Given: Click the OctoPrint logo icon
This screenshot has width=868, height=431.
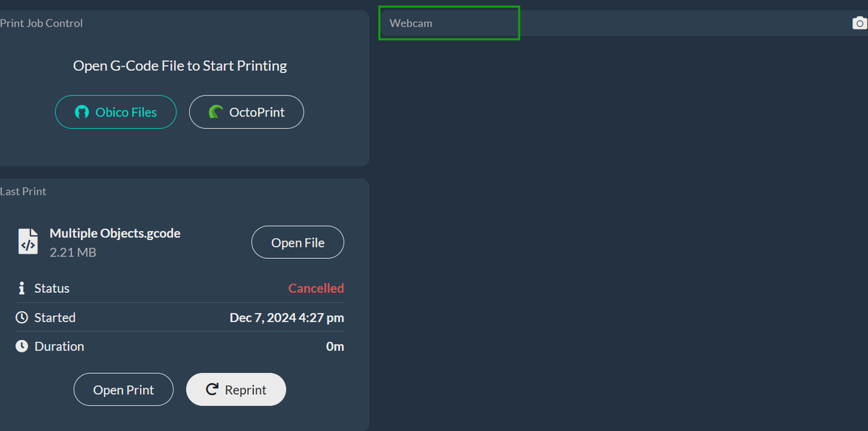Looking at the screenshot, I should pos(216,112).
